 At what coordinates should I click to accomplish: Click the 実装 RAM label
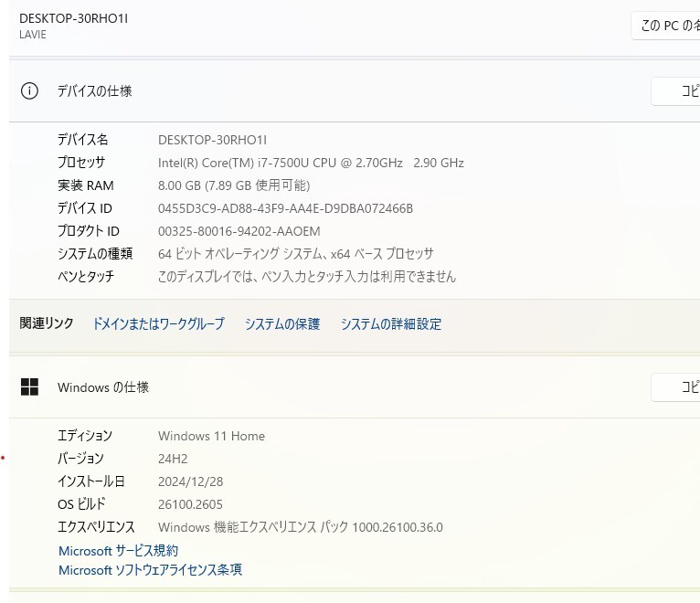point(86,185)
